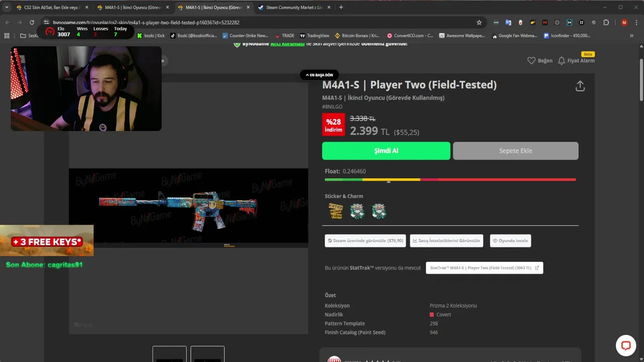
Task: Click the Prizma 2 Koleksiyonu text
Action: tap(453, 306)
